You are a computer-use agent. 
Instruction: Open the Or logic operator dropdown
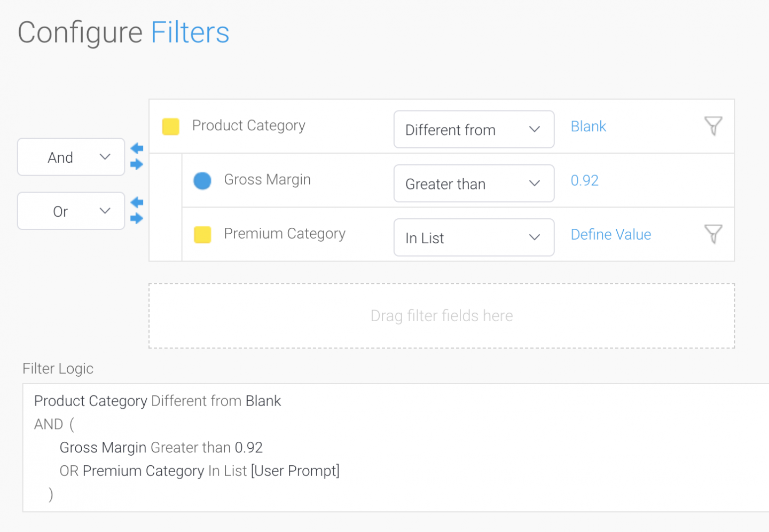70,211
